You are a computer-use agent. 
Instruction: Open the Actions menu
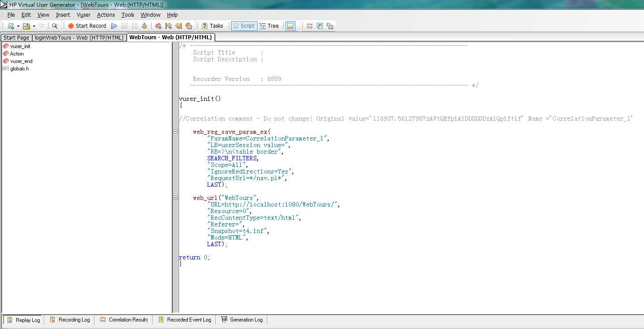(x=106, y=15)
